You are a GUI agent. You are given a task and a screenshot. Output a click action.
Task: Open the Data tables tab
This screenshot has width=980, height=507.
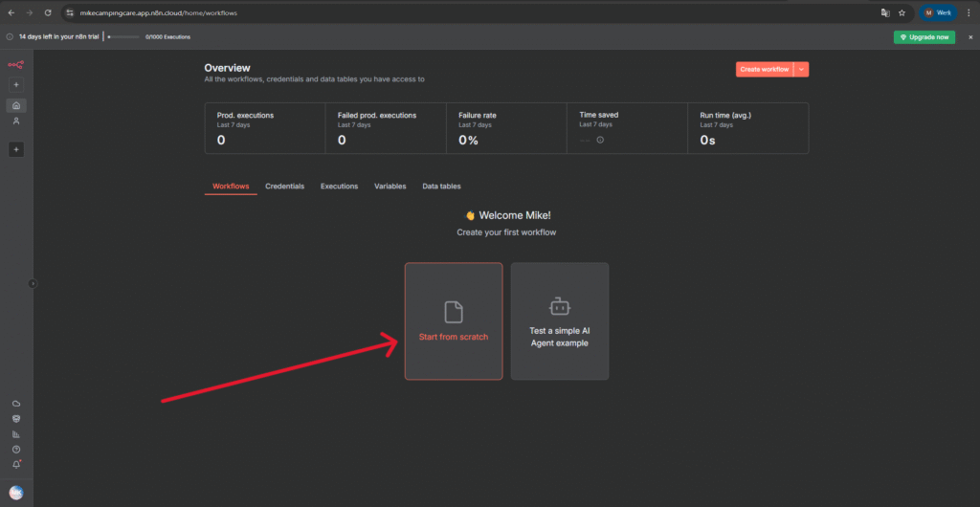(441, 186)
